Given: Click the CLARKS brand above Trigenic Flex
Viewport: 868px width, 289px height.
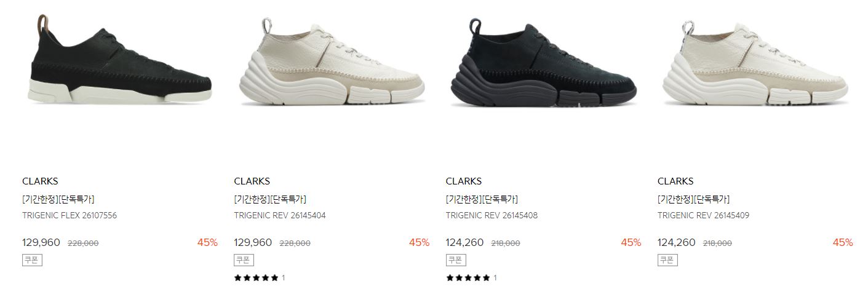Looking at the screenshot, I should tap(40, 181).
